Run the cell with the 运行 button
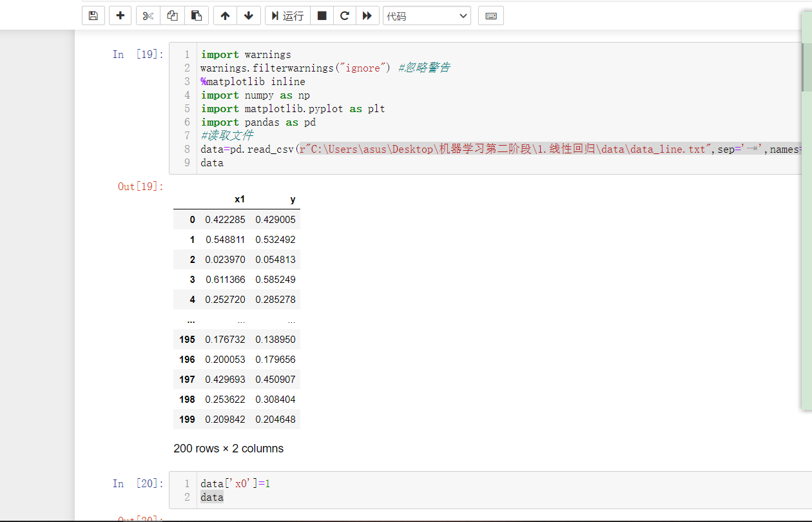This screenshot has width=812, height=522. click(287, 15)
